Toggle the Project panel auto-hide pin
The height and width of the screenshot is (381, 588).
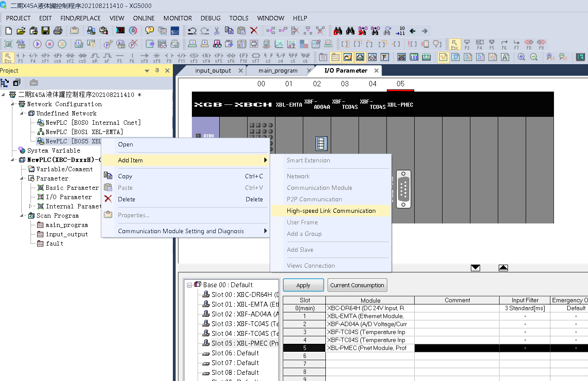click(x=157, y=71)
